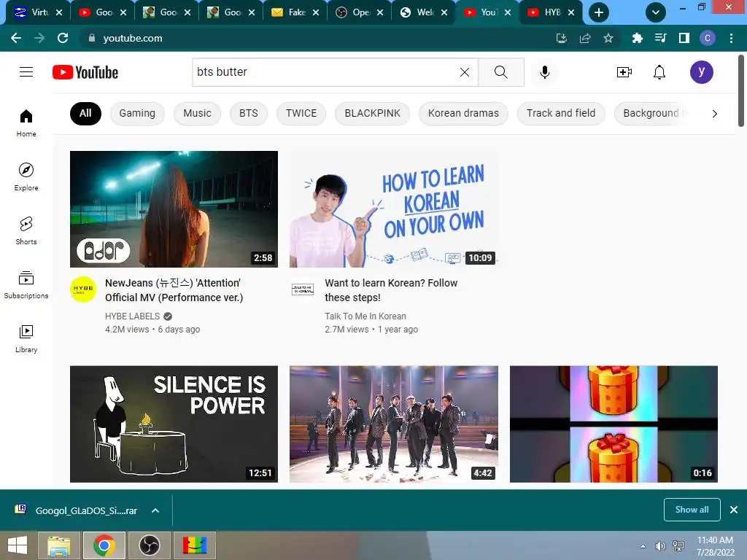Select the BLACKPINK filter chip
Image resolution: width=747 pixels, height=560 pixels.
tap(373, 113)
